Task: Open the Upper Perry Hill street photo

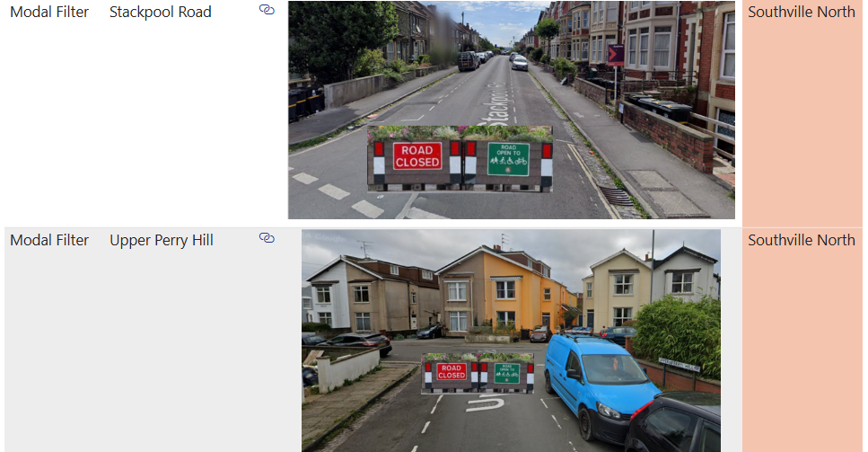Action: click(511, 288)
